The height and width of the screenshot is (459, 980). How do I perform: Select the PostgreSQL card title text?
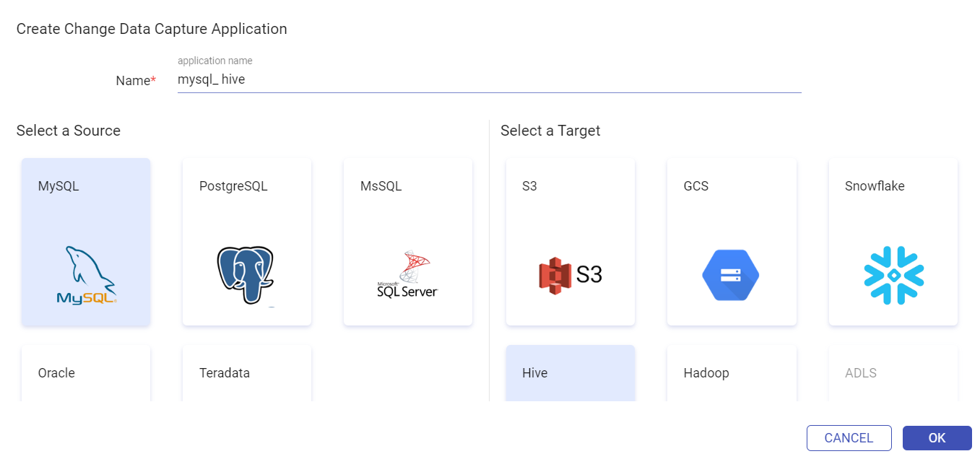(x=233, y=186)
